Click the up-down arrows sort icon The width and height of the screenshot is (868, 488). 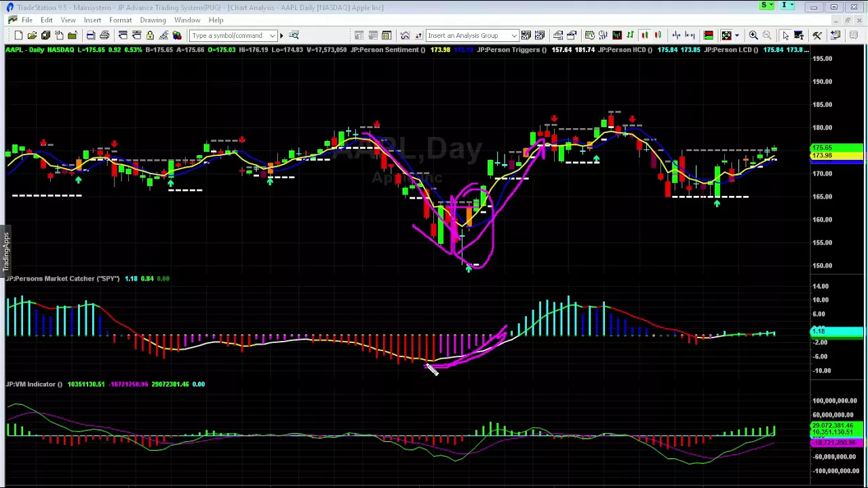pos(418,35)
